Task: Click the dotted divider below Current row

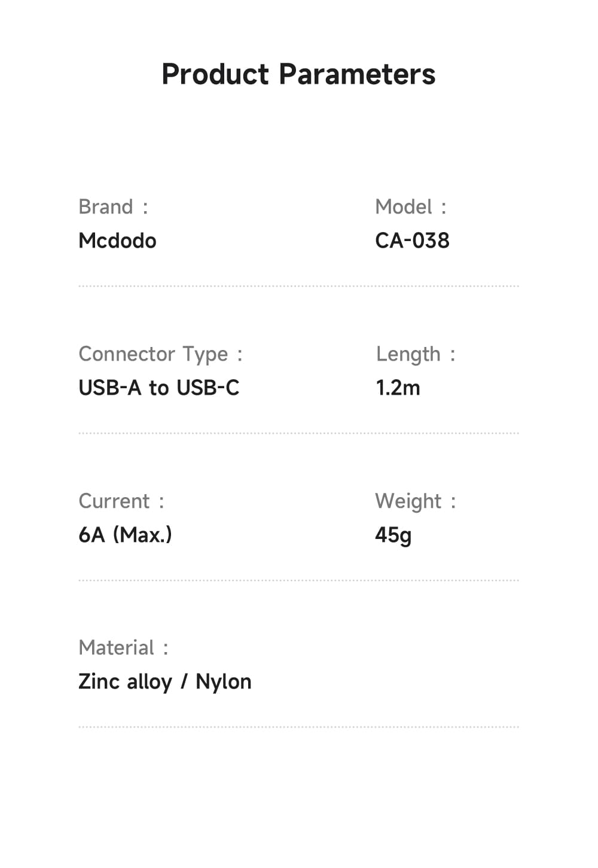Action: point(298,580)
